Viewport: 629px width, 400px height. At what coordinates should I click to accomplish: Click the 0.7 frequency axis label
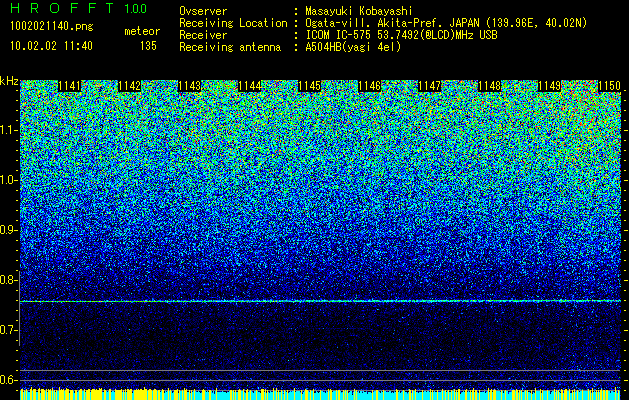[8, 330]
